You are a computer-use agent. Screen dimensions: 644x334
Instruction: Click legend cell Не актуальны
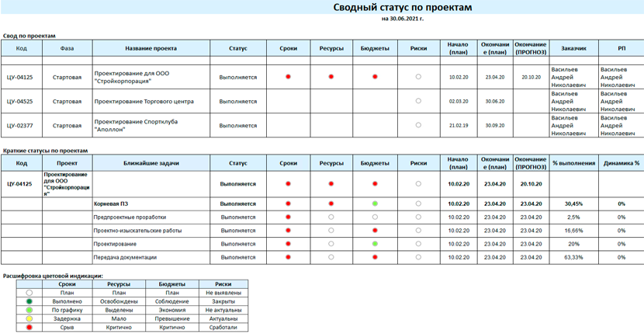click(x=223, y=310)
